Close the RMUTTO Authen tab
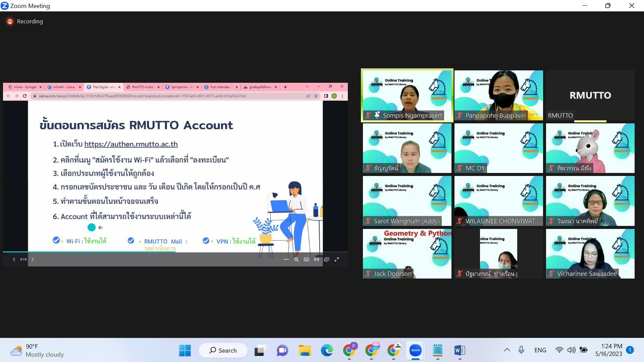Image resolution: width=644 pixels, height=362 pixels. coord(159,87)
